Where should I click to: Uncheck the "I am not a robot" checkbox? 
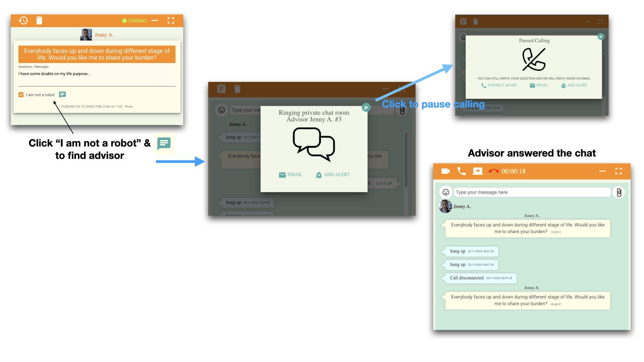[21, 95]
